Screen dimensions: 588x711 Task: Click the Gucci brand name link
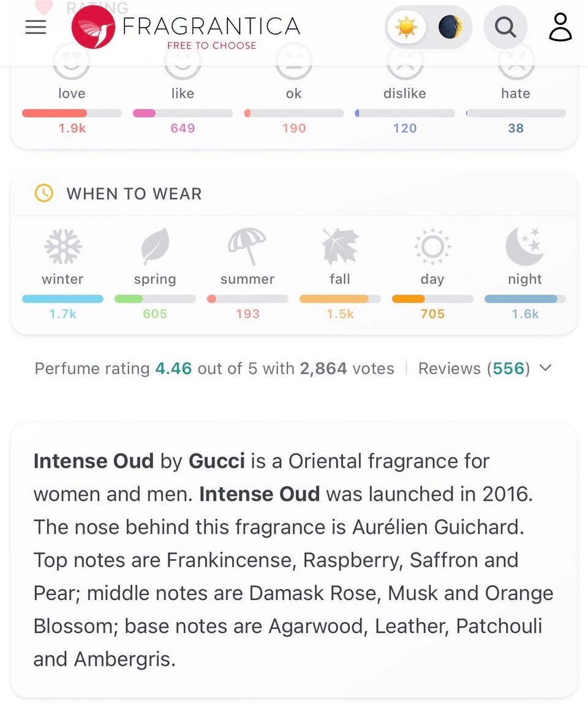pyautogui.click(x=217, y=461)
